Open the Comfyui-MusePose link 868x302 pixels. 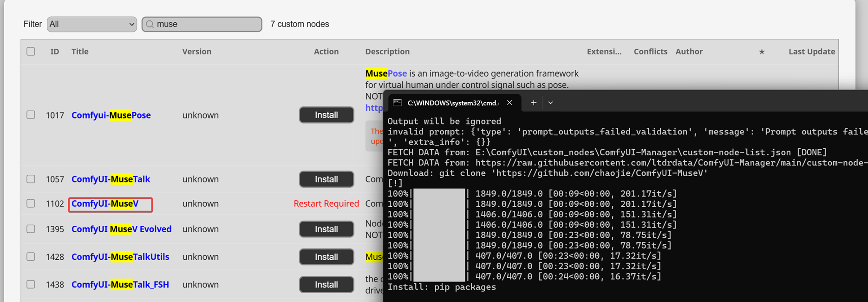tap(111, 115)
